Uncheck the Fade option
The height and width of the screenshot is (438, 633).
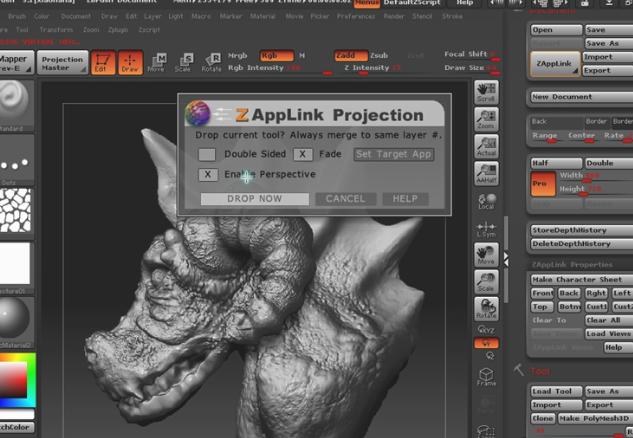pyautogui.click(x=302, y=154)
